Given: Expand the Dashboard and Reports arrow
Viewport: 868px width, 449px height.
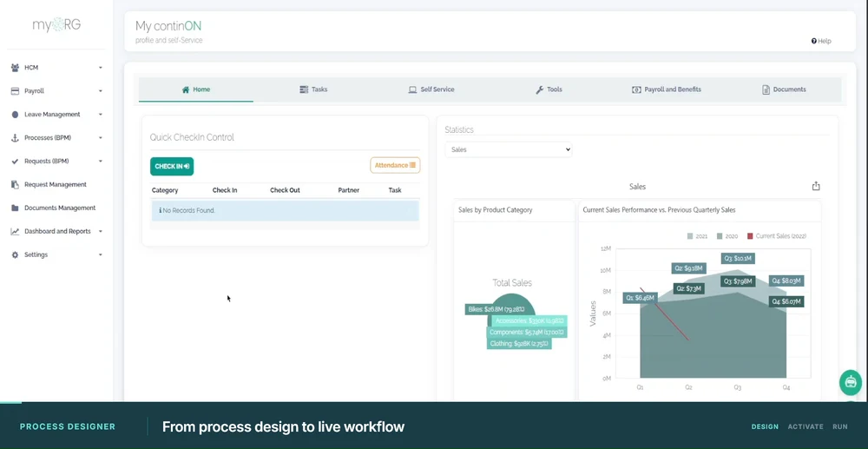Looking at the screenshot, I should click(101, 231).
